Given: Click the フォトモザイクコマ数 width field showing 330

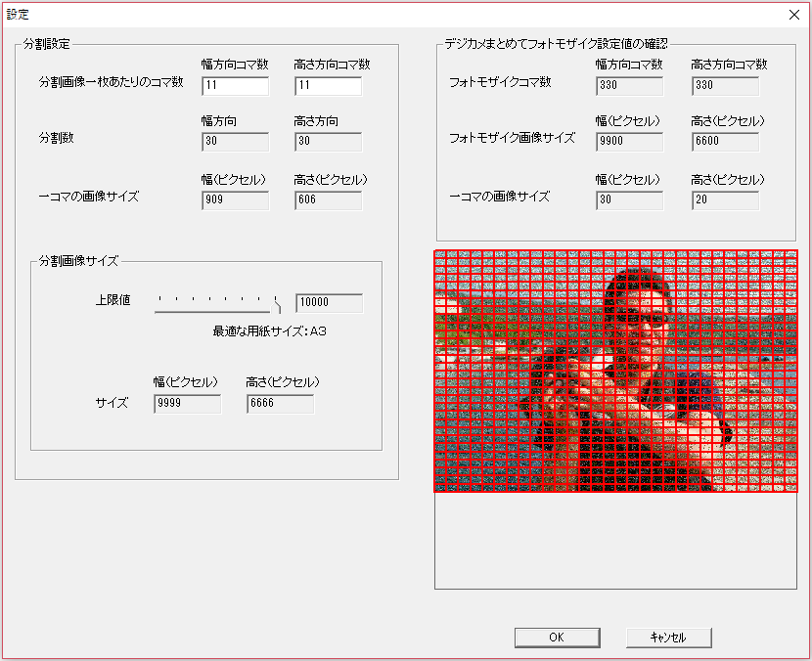Looking at the screenshot, I should pos(629,86).
